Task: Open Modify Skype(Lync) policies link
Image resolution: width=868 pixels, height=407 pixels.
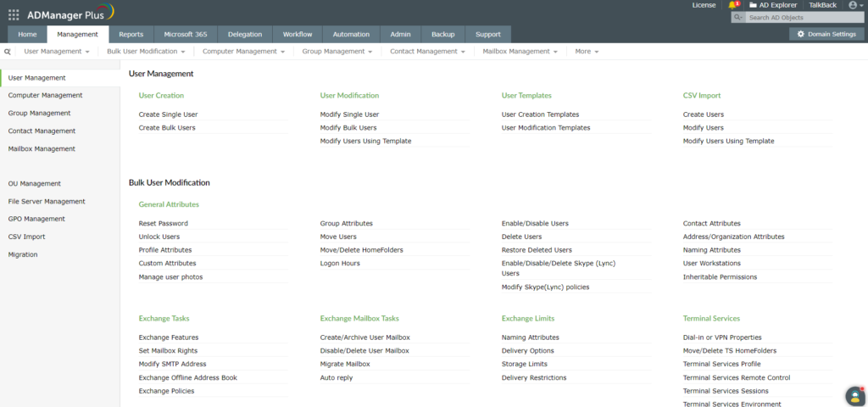Action: pyautogui.click(x=545, y=287)
